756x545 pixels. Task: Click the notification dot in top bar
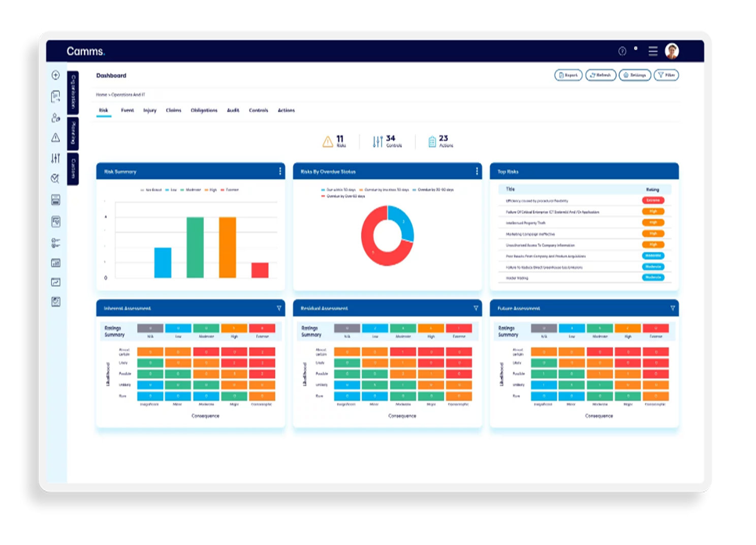coord(636,48)
